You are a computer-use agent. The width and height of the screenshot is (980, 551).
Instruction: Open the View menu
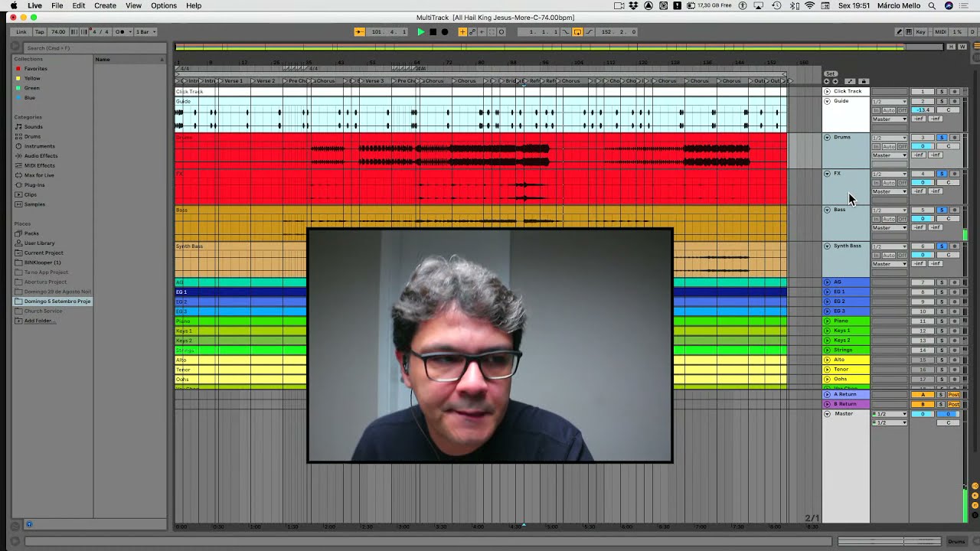click(x=133, y=5)
